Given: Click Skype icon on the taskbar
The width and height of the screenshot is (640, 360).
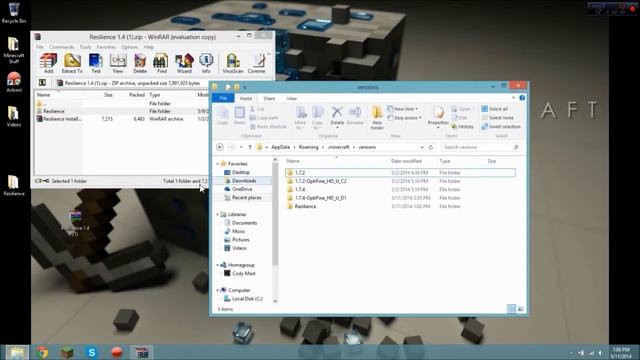Looking at the screenshot, I should point(92,352).
